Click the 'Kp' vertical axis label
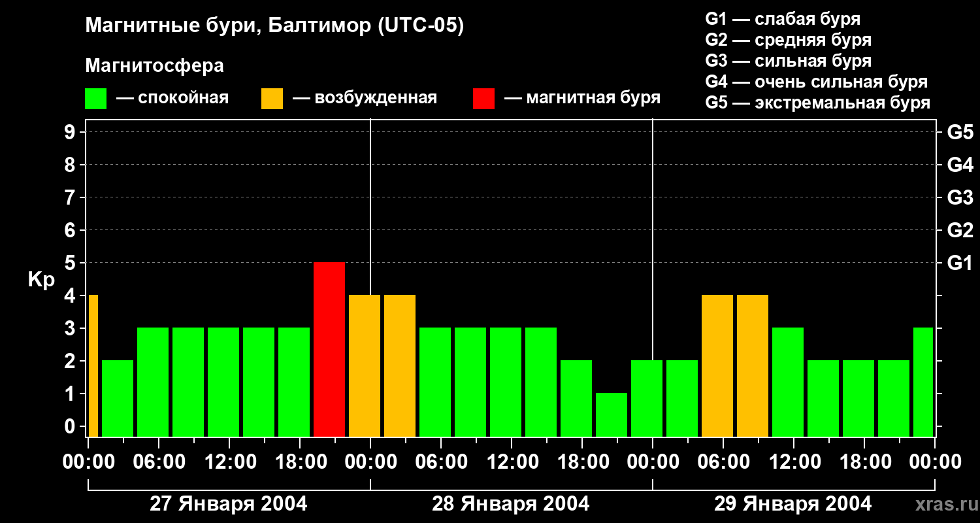Image resolution: width=980 pixels, height=523 pixels. [x=41, y=280]
